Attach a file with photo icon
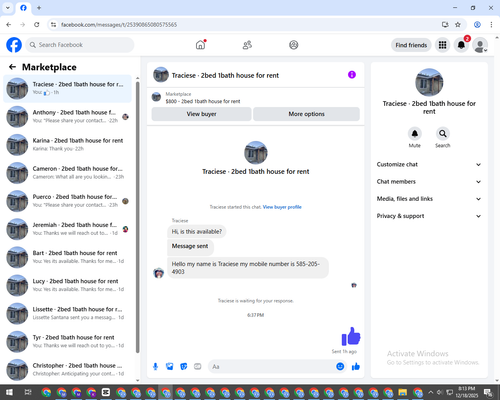The height and width of the screenshot is (400, 500). coord(170,367)
